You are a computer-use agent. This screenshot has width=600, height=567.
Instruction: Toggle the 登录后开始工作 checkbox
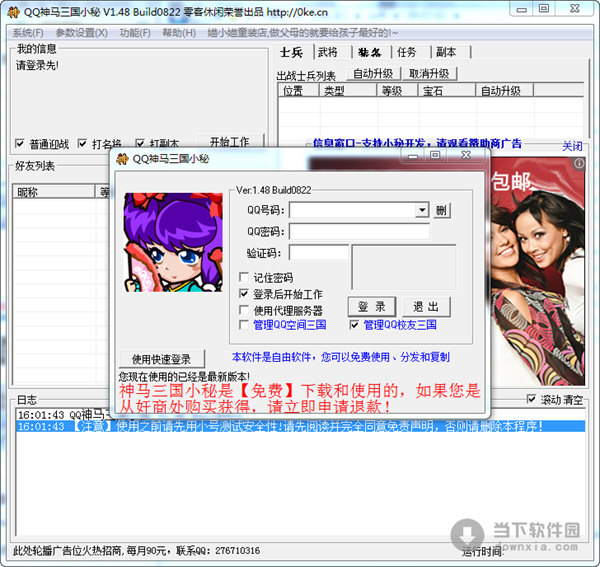tap(244, 293)
